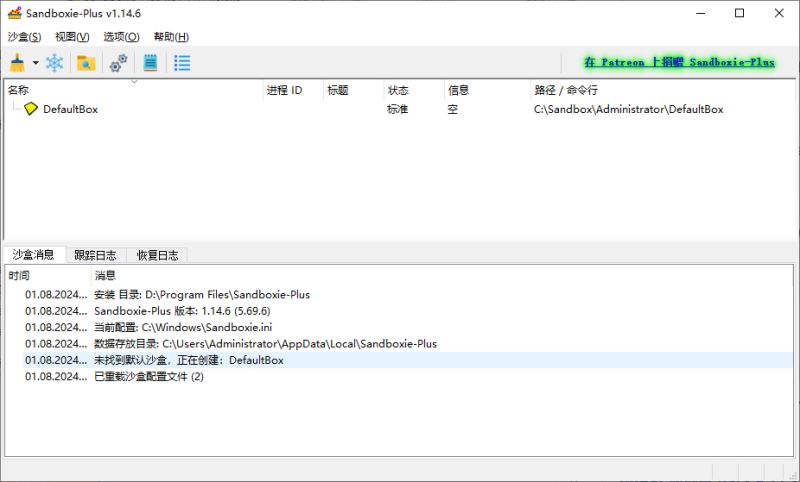Click the sort indicator chevron above 名称 column
800x482 pixels.
click(134, 82)
